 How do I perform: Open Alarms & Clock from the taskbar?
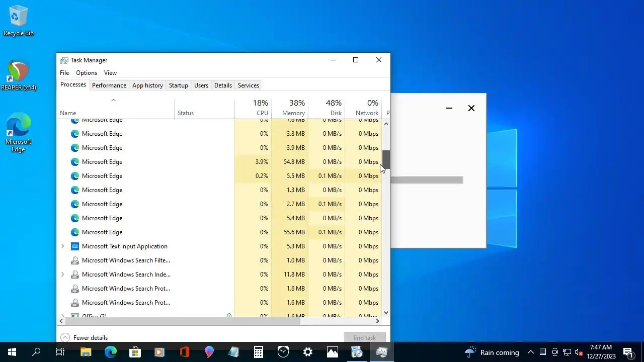283,352
